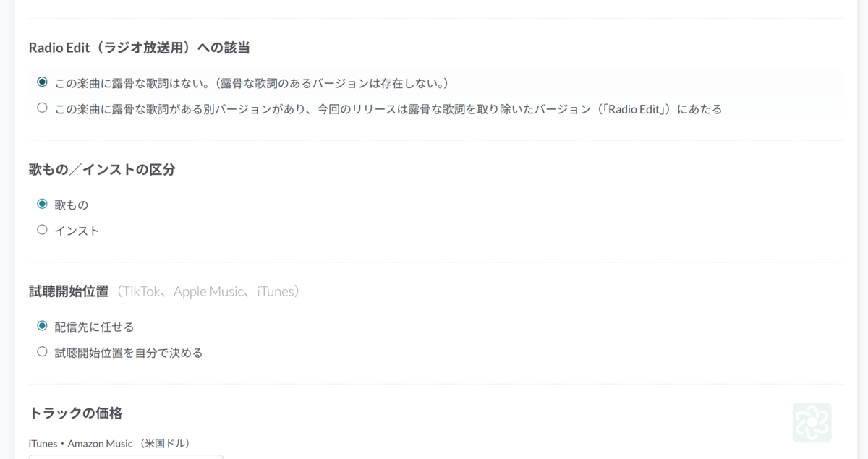Open the floating flower-logo widget icon
This screenshot has width=868, height=459.
812,422
